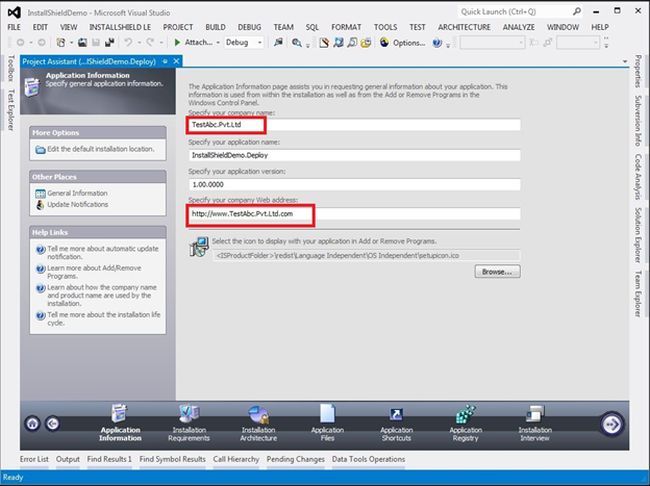Open the General Information link
650x486 pixels.
77,193
